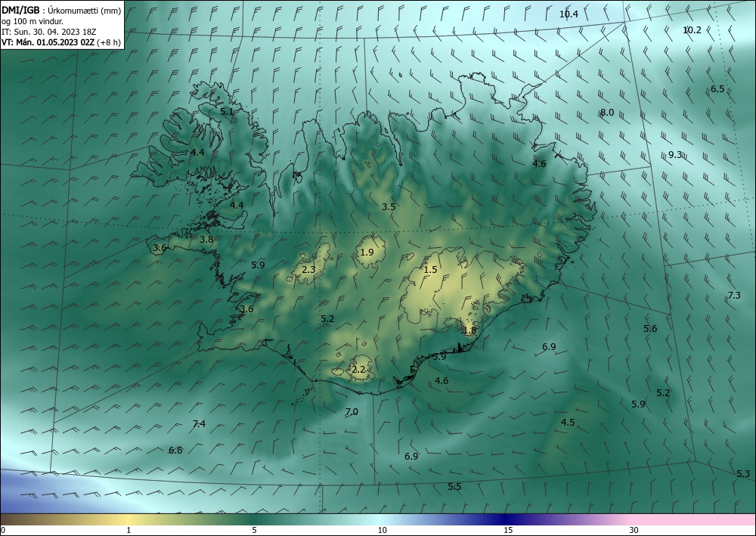Image resolution: width=756 pixels, height=536 pixels.
Task: Click the 1.5 value on the large glacier
Action: (x=430, y=269)
